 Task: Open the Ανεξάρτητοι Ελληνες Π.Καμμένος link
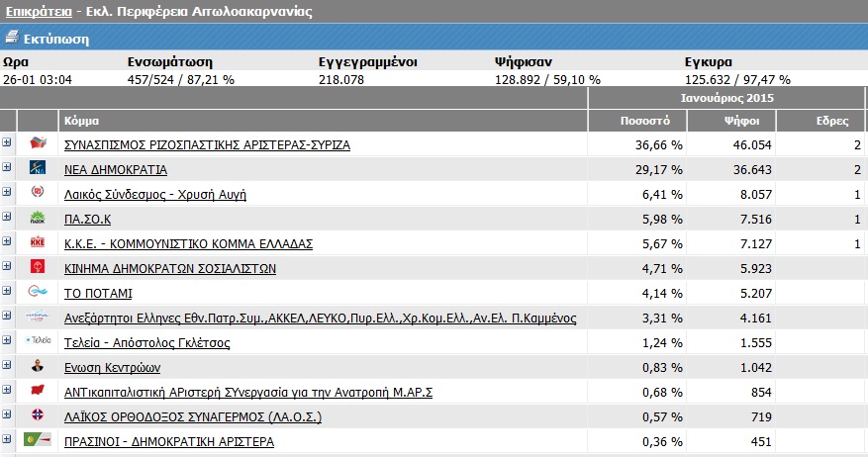tap(320, 319)
